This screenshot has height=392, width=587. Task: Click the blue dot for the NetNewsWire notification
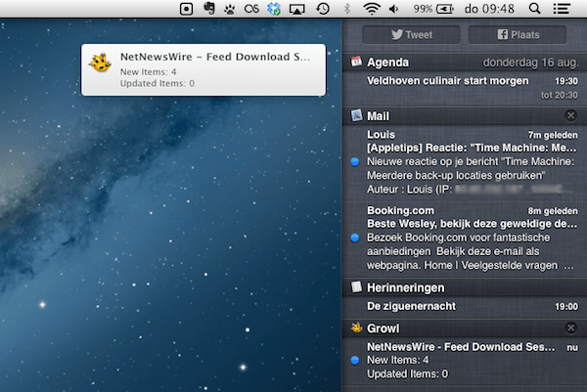(355, 360)
